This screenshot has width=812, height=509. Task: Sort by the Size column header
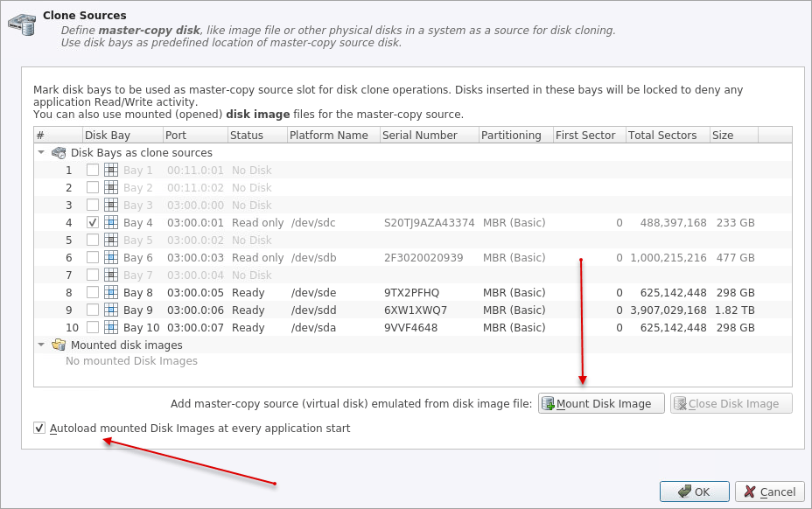(734, 136)
